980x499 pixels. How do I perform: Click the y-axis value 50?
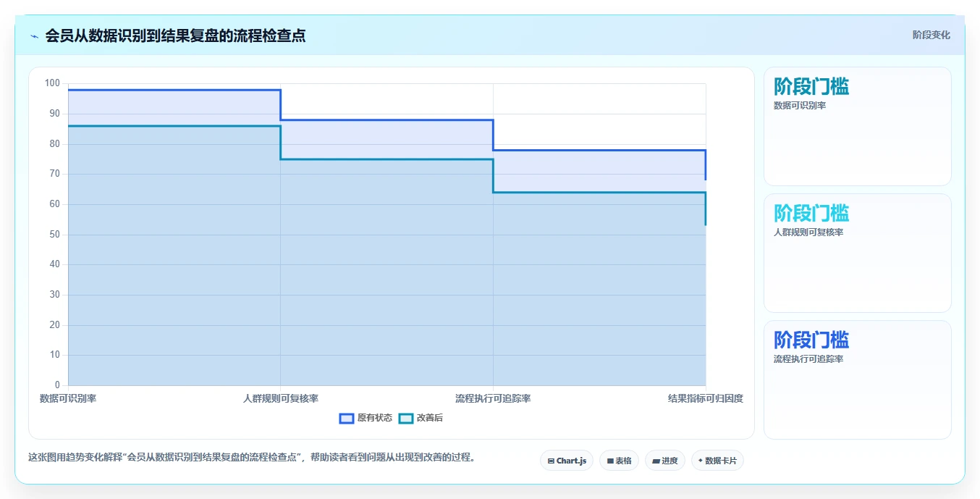[55, 235]
